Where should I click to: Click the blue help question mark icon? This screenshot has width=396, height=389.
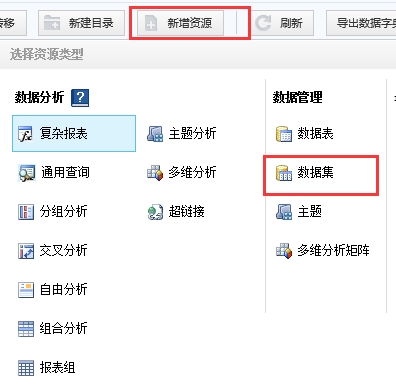coord(80,98)
